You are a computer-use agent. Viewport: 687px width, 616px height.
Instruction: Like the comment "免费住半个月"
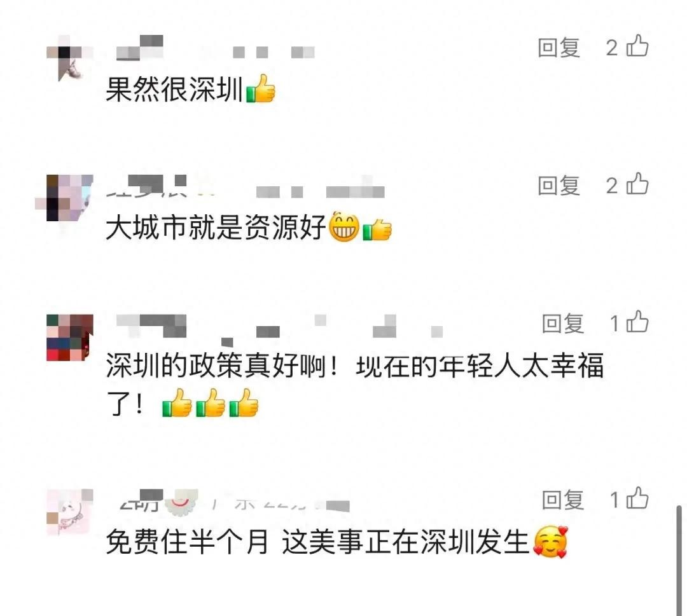pos(637,498)
